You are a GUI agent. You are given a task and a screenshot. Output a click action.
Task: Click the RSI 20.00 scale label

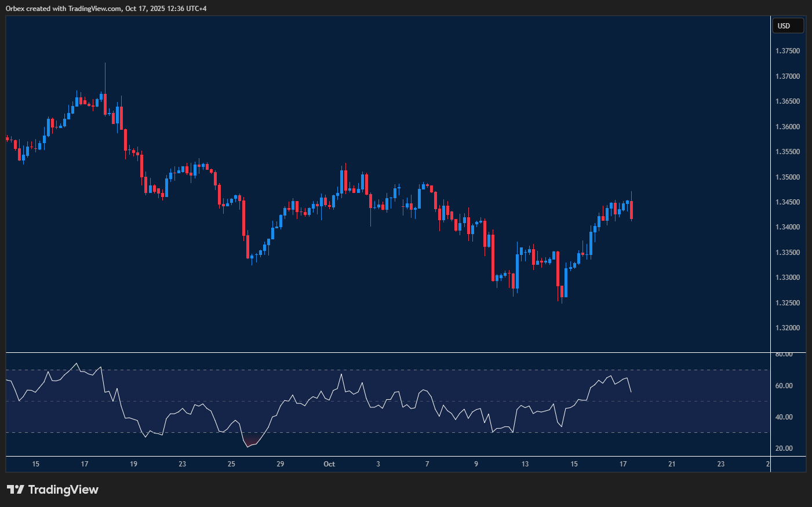784,448
